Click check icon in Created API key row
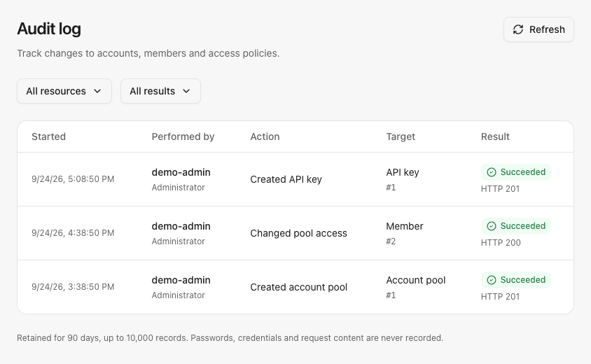 pos(492,172)
